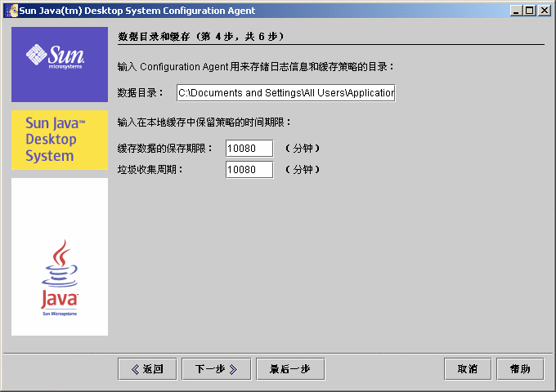Click the Sun Microsystems logo image
The width and height of the screenshot is (556, 392).
pyautogui.click(x=60, y=65)
